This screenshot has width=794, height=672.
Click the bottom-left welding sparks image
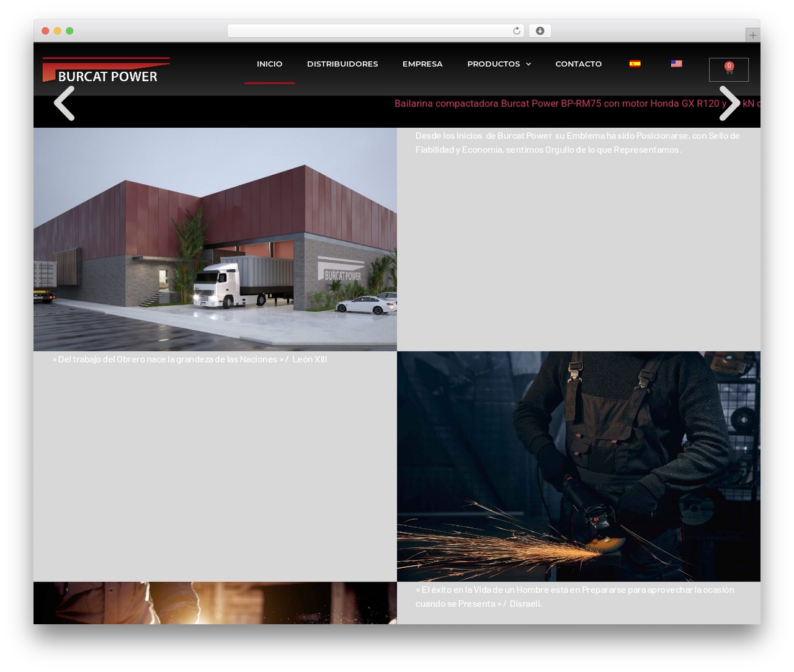click(x=215, y=603)
